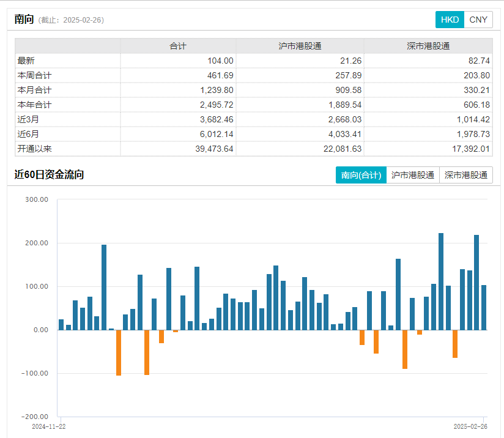Click the 深市港股通 table column header
Viewport: 504px width, 438px height.
coord(428,46)
